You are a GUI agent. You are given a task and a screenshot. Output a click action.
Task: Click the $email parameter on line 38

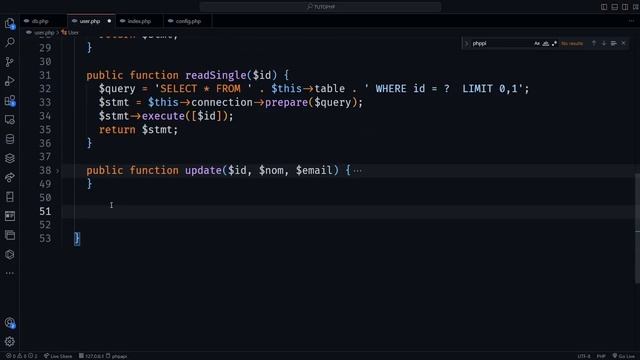click(314, 171)
